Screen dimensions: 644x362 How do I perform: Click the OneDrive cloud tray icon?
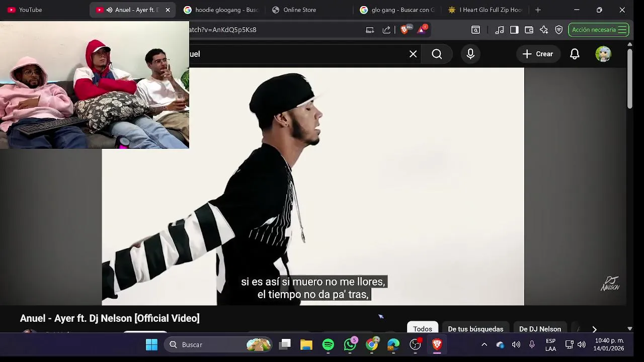(x=500, y=344)
